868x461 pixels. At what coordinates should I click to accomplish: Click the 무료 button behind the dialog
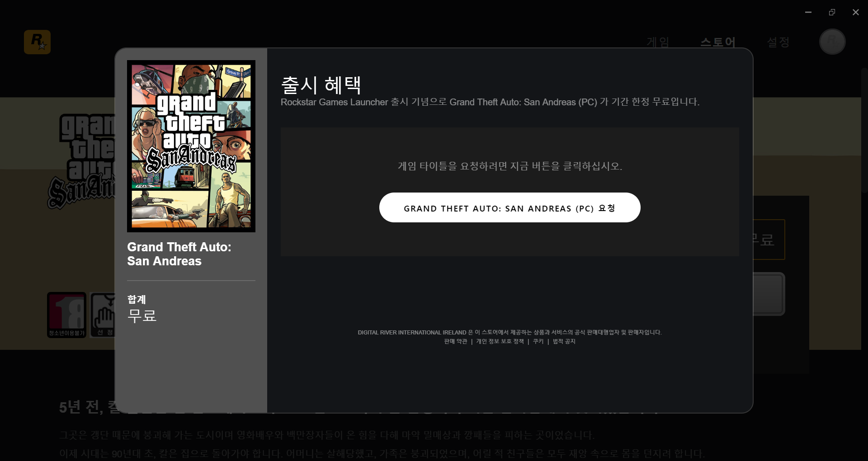[769, 240]
